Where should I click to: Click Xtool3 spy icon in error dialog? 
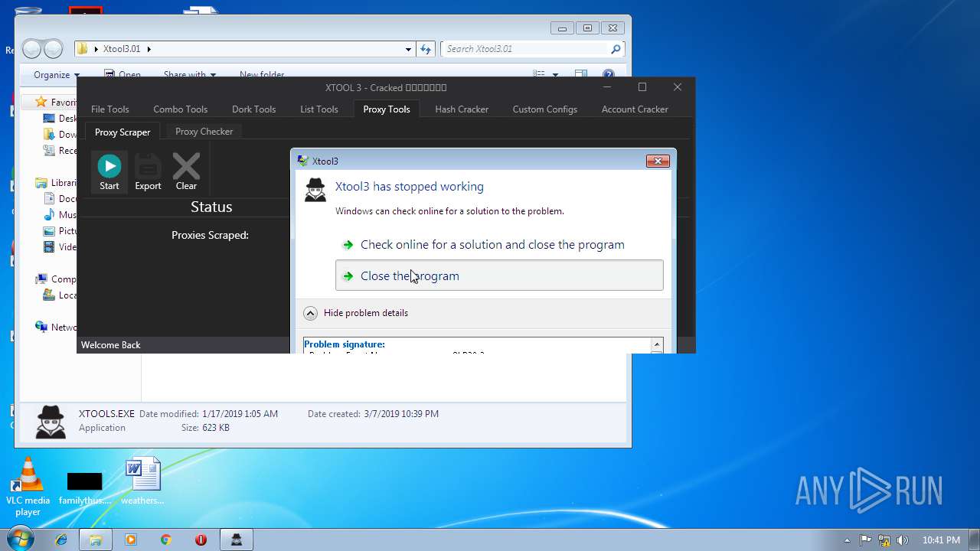tap(315, 190)
